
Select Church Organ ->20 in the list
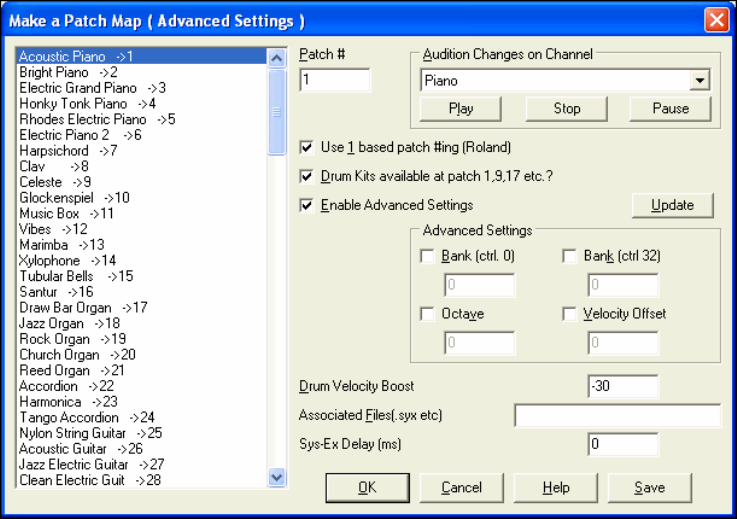(141, 354)
